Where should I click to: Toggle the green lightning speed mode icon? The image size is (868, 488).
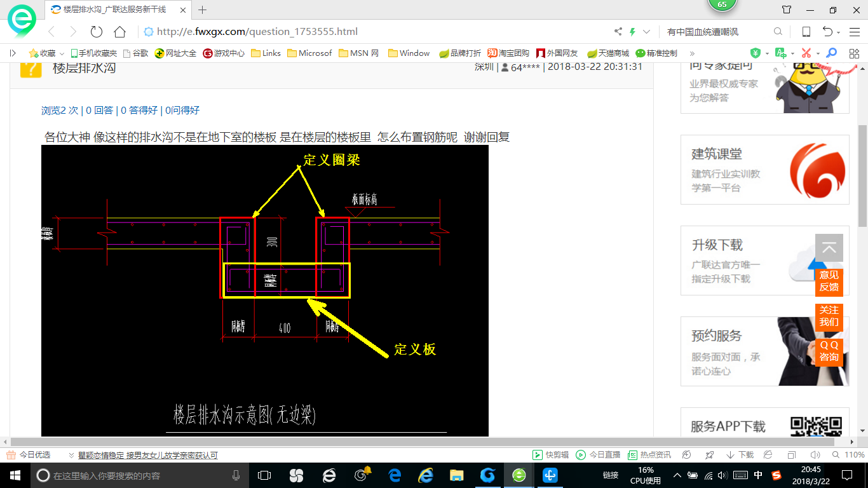point(632,32)
